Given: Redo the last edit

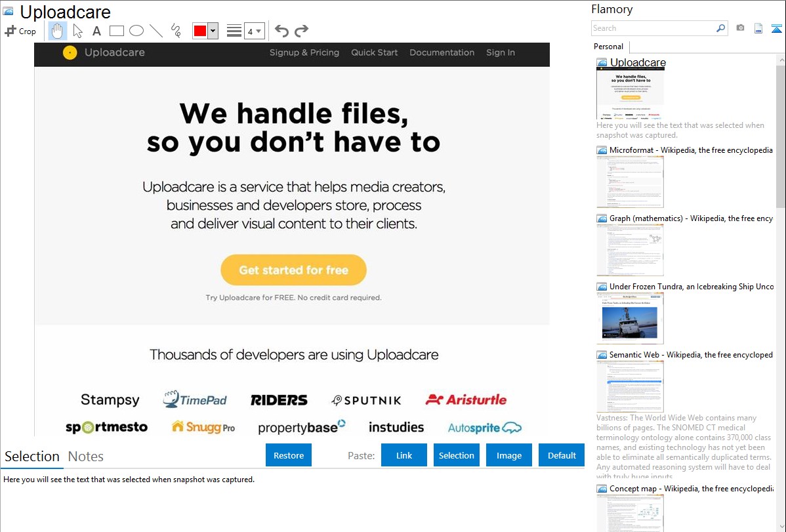Looking at the screenshot, I should click(x=301, y=31).
